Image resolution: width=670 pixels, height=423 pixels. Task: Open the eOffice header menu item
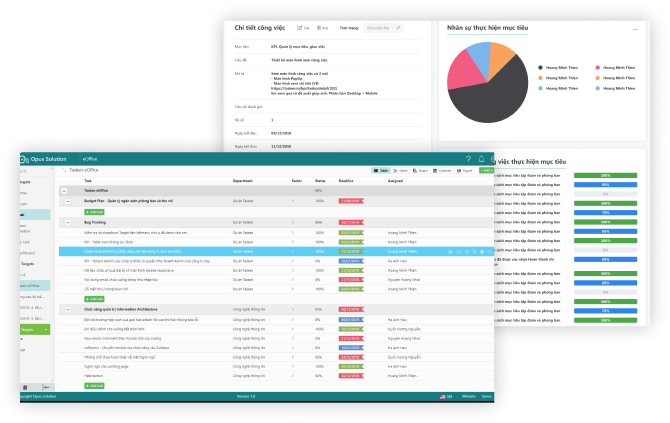point(90,159)
